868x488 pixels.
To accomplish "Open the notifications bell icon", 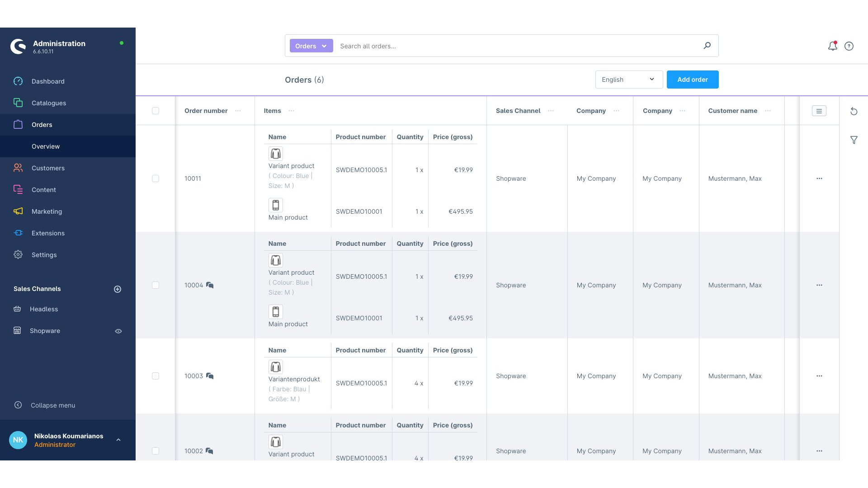I will 832,46.
